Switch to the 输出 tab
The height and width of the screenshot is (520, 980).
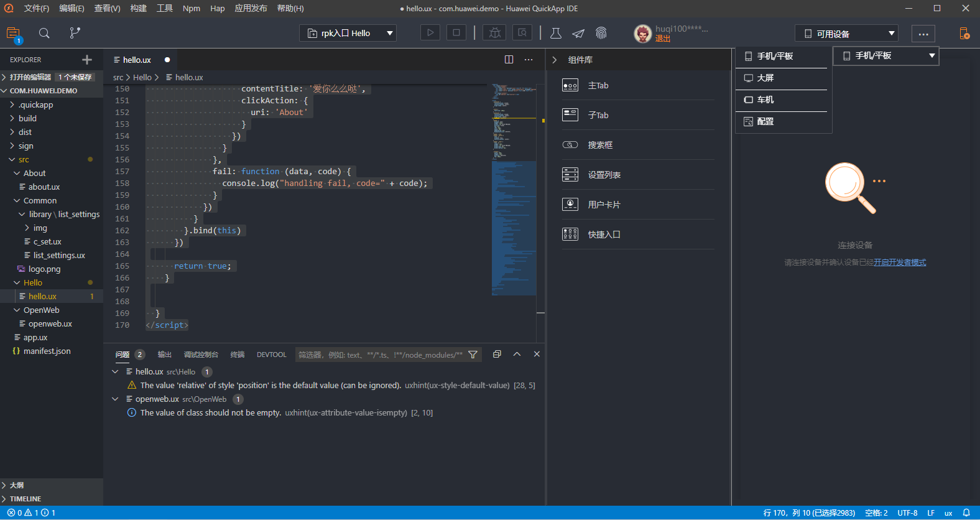(165, 355)
